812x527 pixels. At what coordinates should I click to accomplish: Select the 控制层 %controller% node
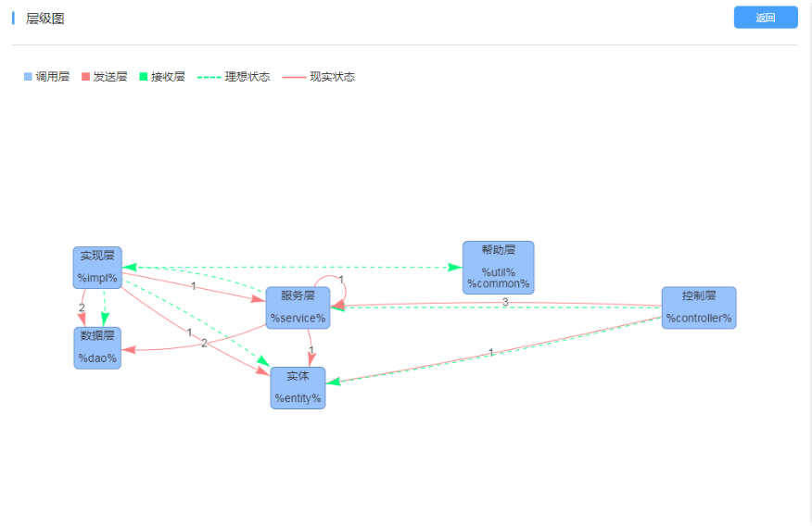(698, 307)
